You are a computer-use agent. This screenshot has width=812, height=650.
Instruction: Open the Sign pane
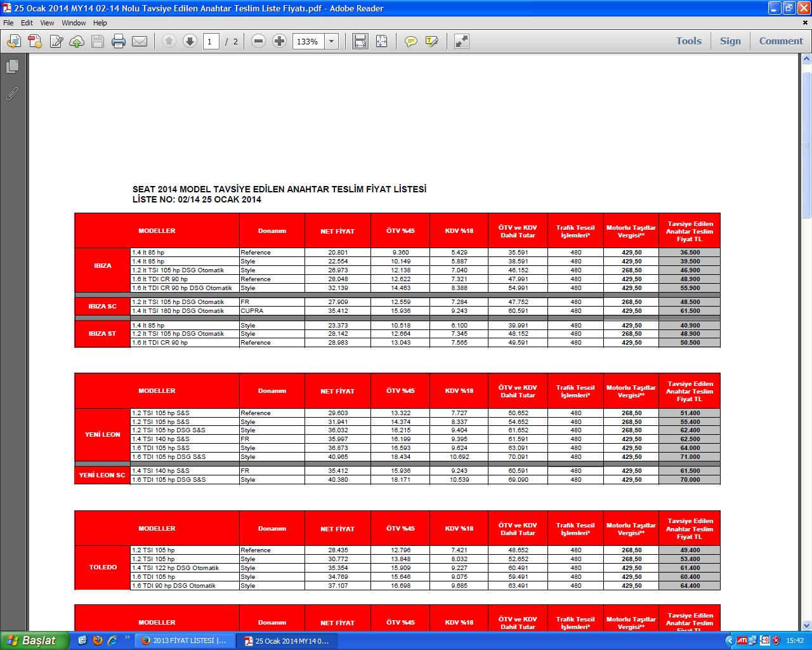coord(730,41)
